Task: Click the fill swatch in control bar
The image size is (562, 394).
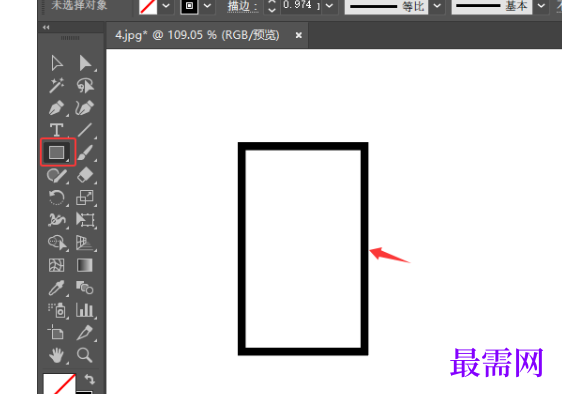Action: (x=148, y=7)
